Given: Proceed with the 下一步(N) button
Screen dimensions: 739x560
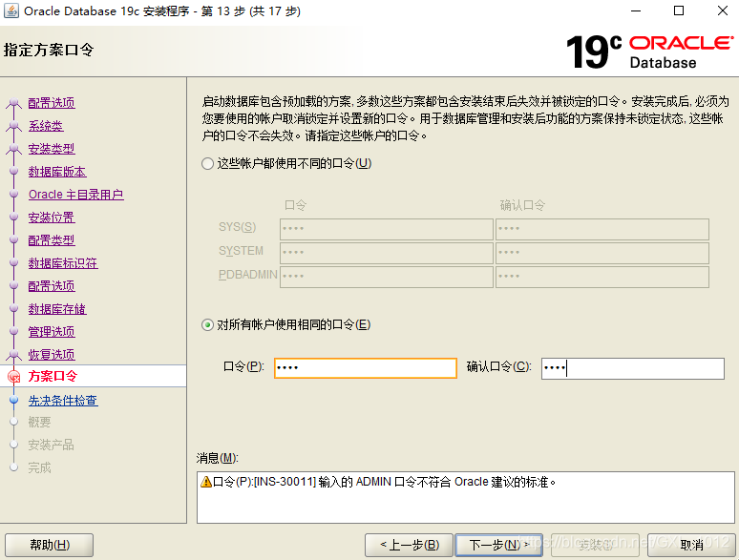Looking at the screenshot, I should pyautogui.click(x=499, y=545).
